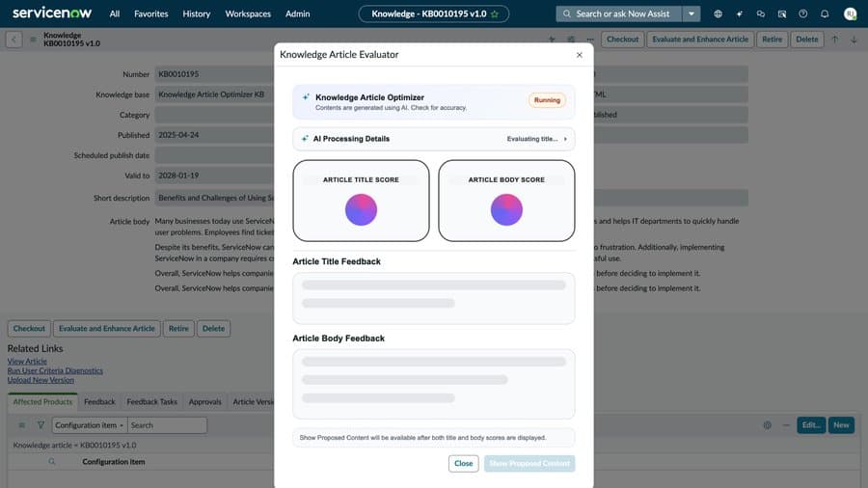Click the Search or ask Now Assist field
The width and height of the screenshot is (868, 488).
[619, 14]
